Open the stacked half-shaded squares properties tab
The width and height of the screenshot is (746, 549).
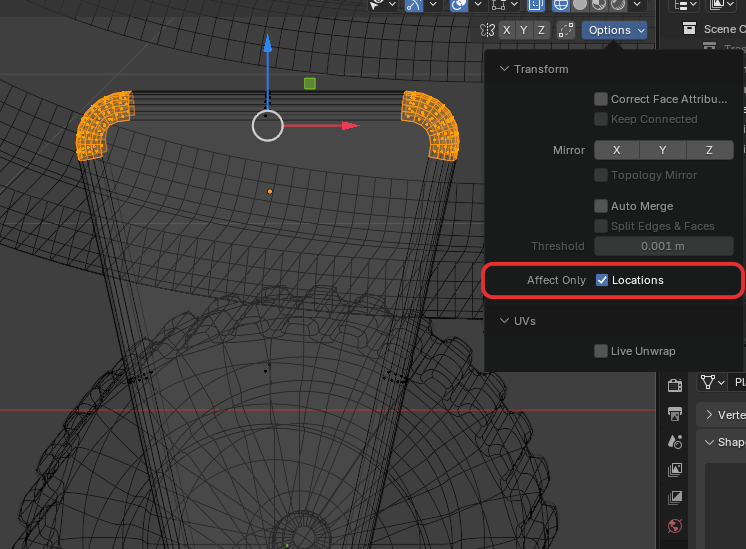point(675,498)
